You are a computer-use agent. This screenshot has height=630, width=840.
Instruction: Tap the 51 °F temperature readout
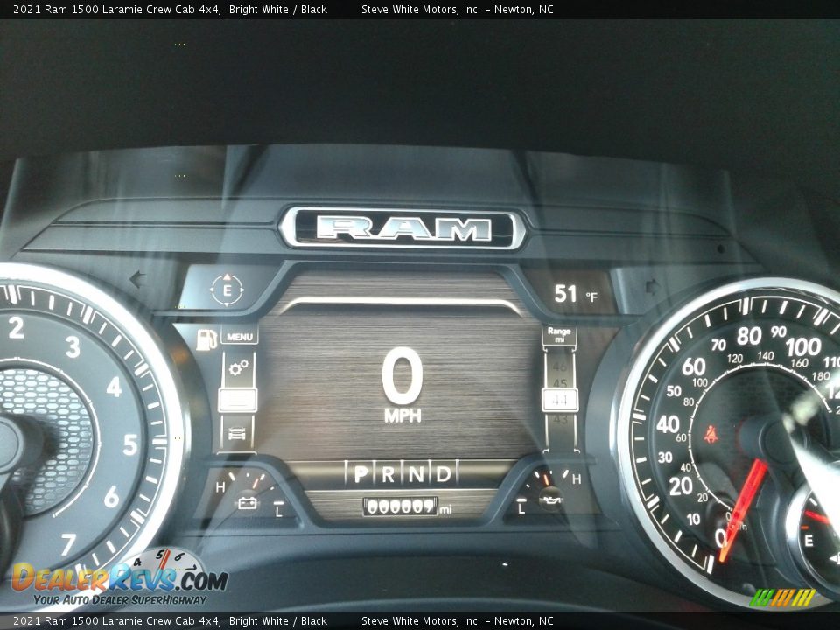575,295
